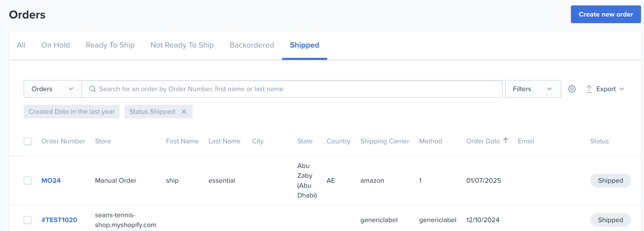This screenshot has width=644, height=231.
Task: Open the Filters dropdown
Action: pos(533,89)
